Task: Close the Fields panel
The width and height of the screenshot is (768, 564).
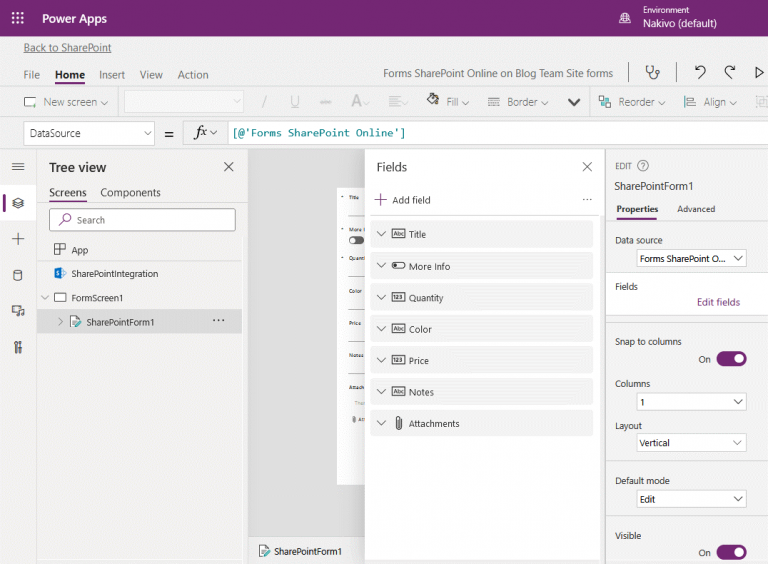Action: point(587,167)
